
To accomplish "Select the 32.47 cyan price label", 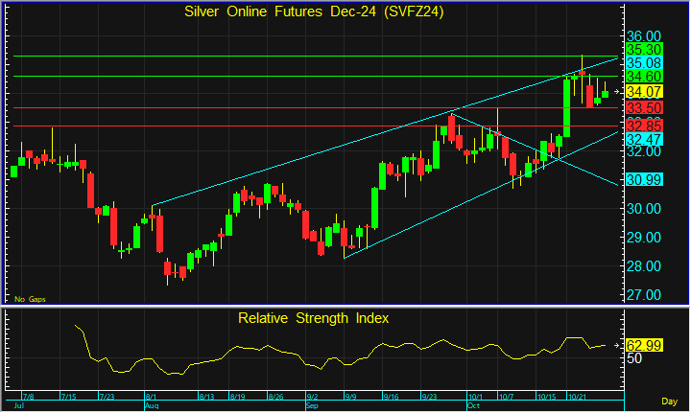I will (x=644, y=140).
